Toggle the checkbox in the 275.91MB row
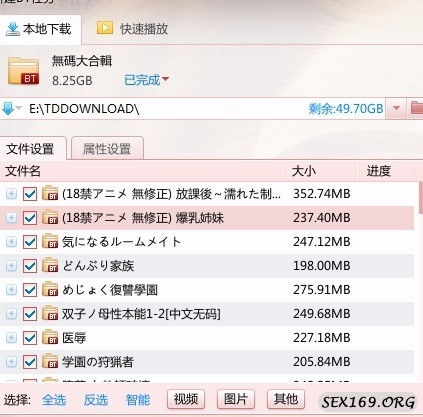Viewport: 423px width, 417px height. [30, 290]
